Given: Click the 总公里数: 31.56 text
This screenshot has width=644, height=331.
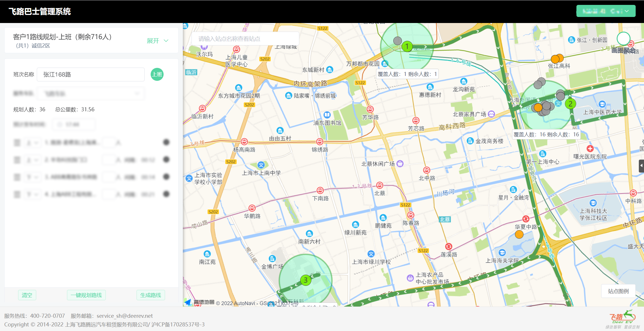Looking at the screenshot, I should (75, 109).
